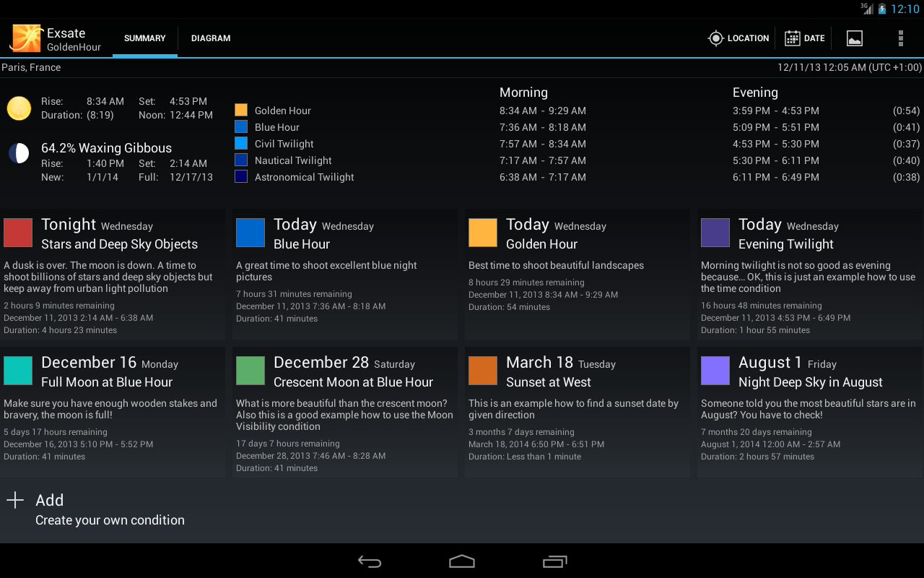The image size is (924, 578).
Task: Open the Full Moon at Blue Hour card
Action: coord(113,412)
